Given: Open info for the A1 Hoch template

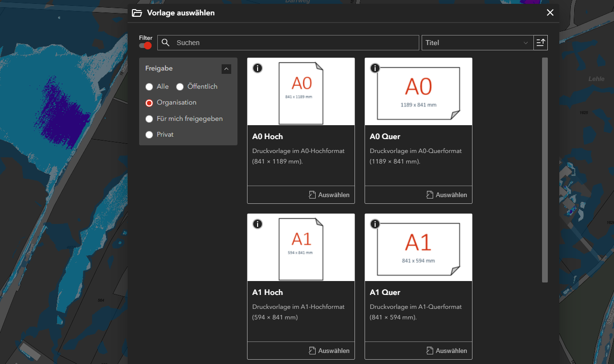Looking at the screenshot, I should coord(258,224).
